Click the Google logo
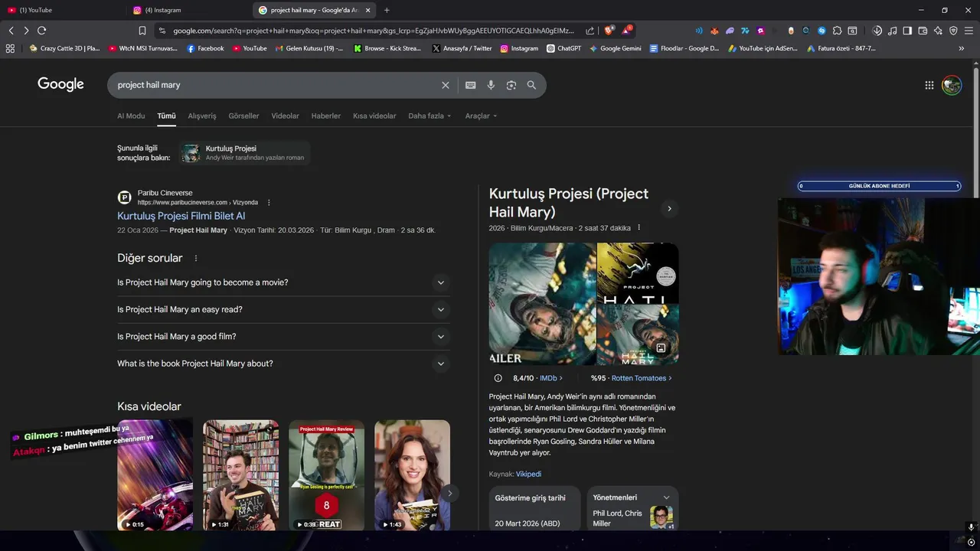 (x=60, y=84)
